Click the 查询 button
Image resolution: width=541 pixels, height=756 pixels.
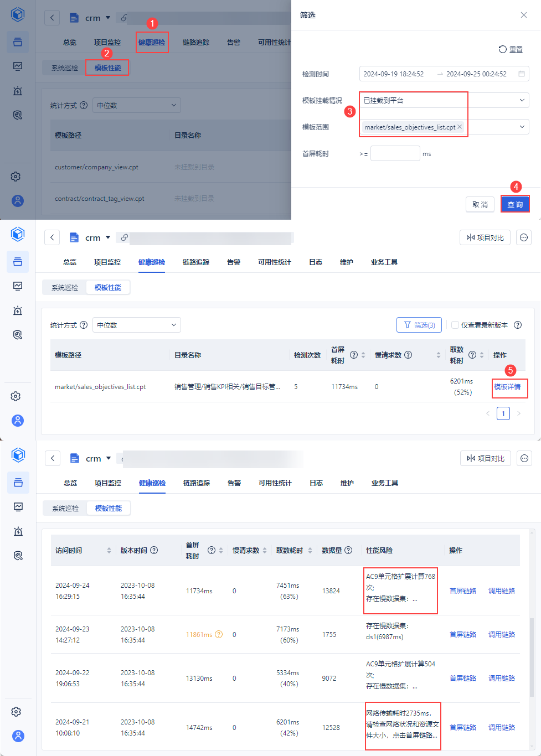tap(515, 204)
